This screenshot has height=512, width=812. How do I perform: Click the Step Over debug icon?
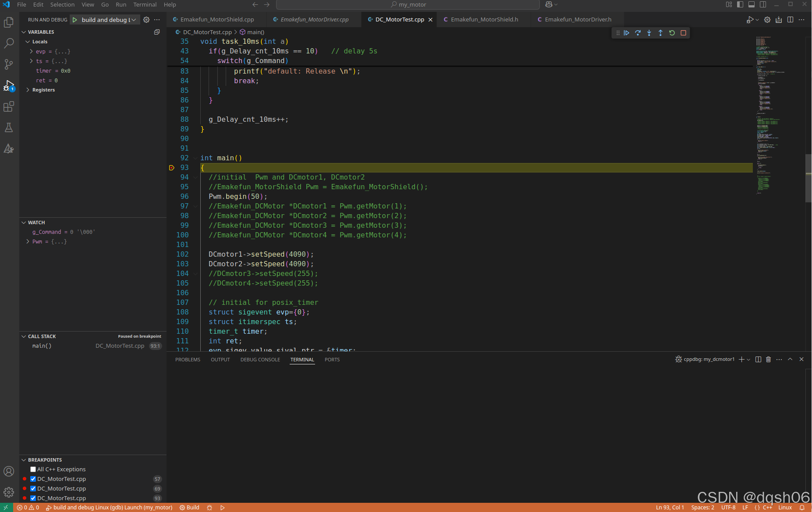638,33
